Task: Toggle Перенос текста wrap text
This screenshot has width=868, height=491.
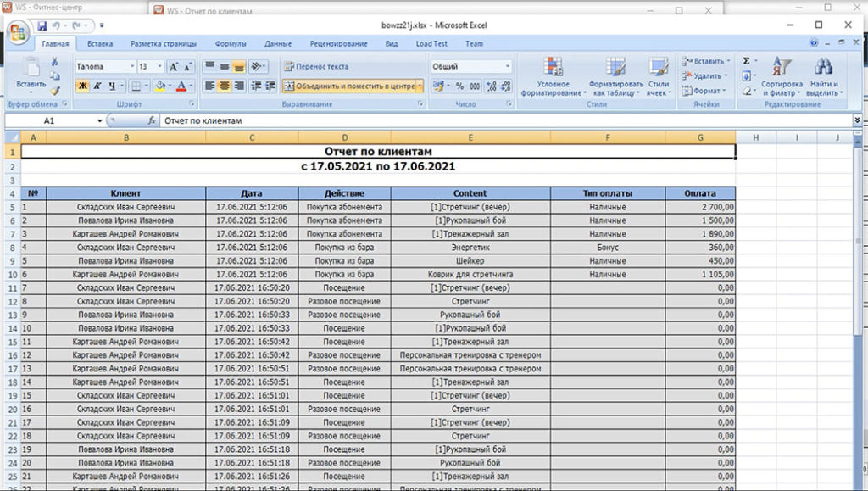Action: pos(316,66)
